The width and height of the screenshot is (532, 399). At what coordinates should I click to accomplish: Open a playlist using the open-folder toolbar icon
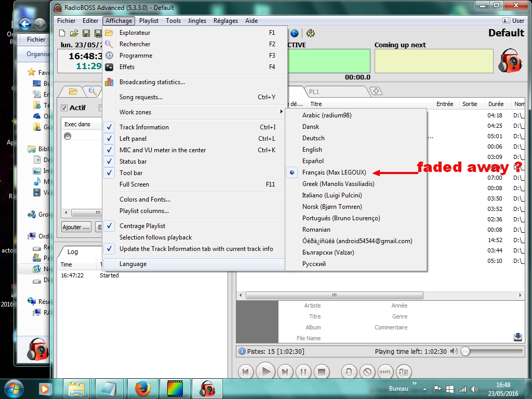pos(74,33)
